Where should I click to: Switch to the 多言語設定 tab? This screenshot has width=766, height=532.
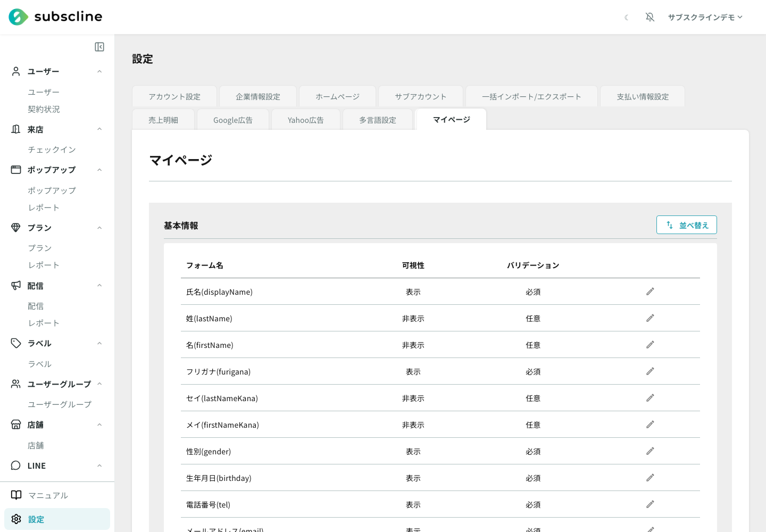(x=378, y=120)
